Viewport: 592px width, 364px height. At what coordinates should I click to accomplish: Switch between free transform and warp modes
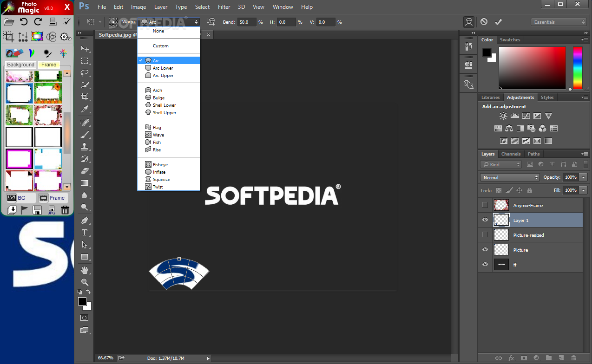(468, 22)
